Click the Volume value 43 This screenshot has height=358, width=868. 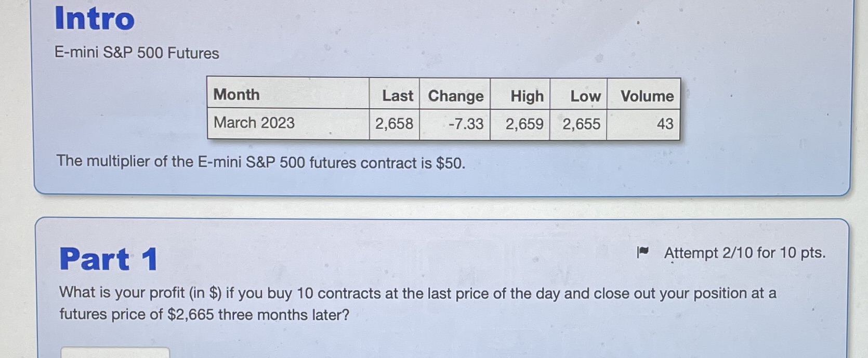pyautogui.click(x=665, y=124)
